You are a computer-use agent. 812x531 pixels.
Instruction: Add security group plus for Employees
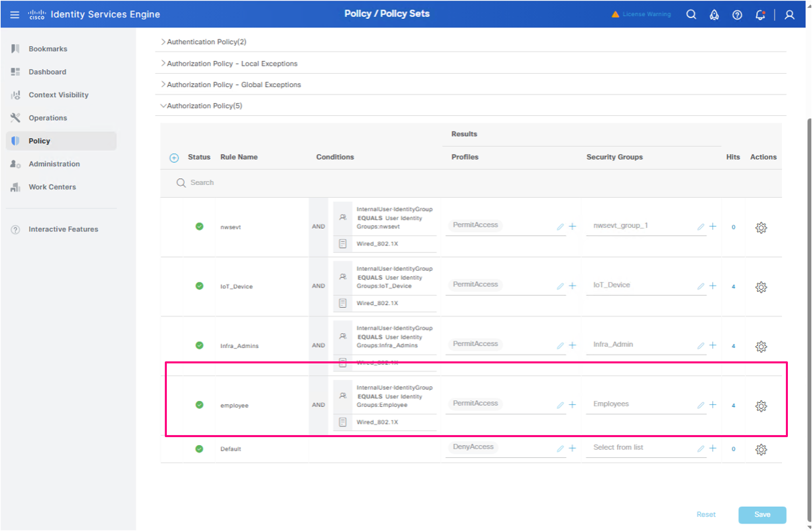coord(713,405)
